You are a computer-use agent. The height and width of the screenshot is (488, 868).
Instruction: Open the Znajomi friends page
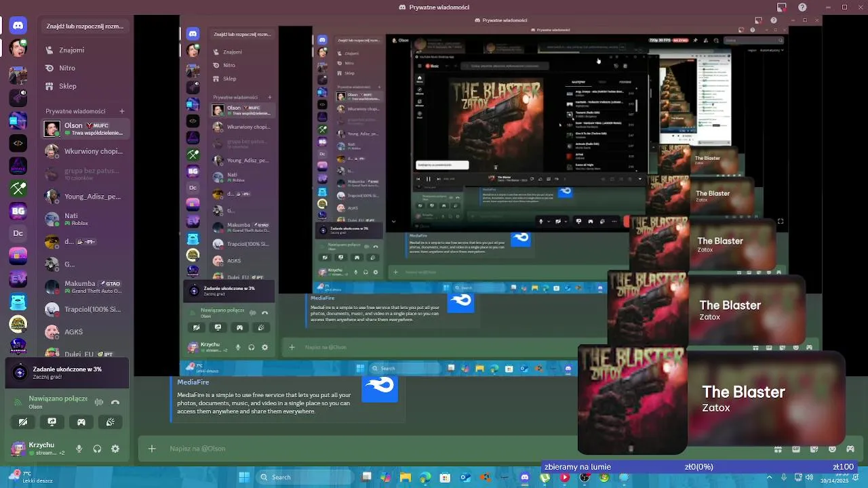pyautogui.click(x=85, y=50)
